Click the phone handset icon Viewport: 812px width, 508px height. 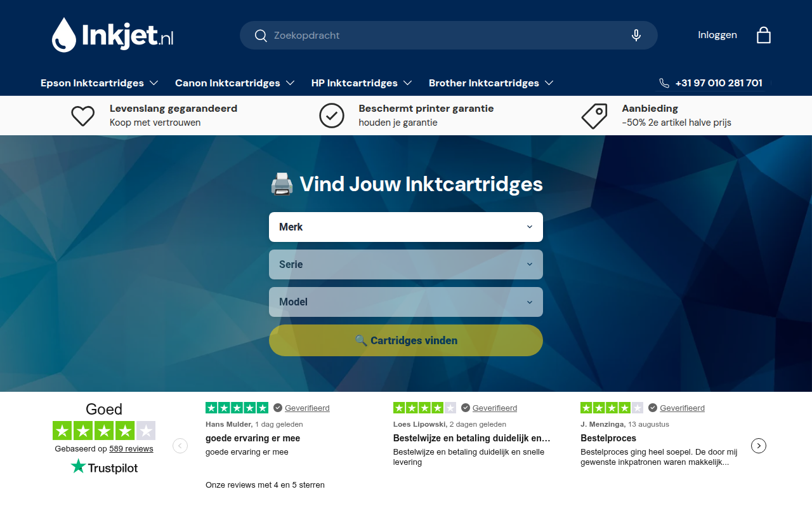pyautogui.click(x=664, y=83)
